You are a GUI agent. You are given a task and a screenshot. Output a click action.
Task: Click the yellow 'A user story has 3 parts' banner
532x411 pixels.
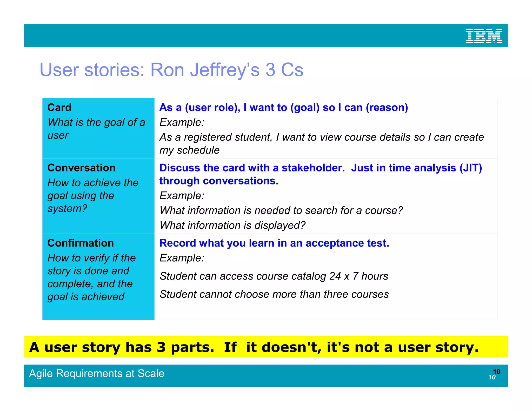[x=266, y=347]
